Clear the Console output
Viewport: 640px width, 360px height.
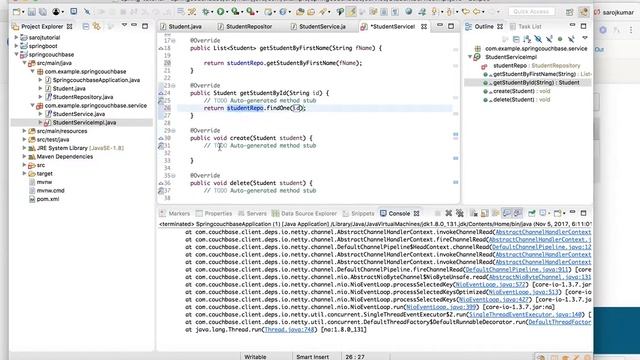coord(474,213)
